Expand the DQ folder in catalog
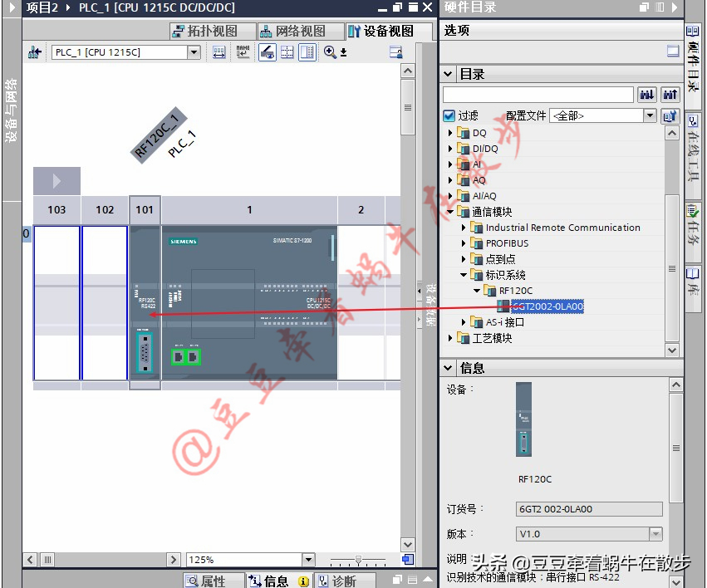 click(450, 133)
